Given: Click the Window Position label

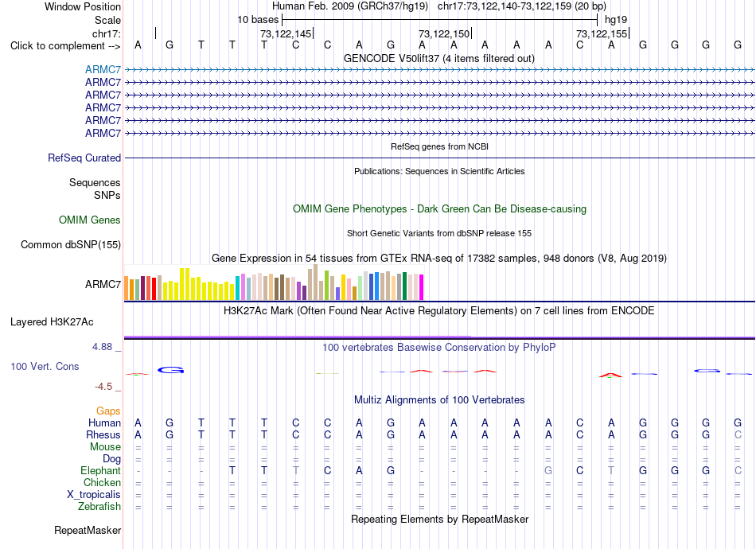Looking at the screenshot, I should pos(83,6).
